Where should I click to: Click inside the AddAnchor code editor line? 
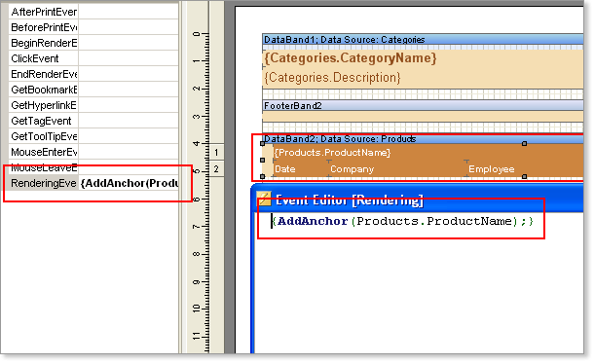[402, 221]
